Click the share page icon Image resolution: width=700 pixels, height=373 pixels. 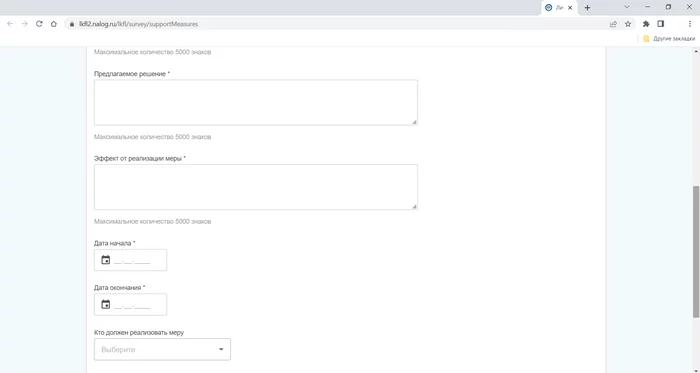pos(613,24)
